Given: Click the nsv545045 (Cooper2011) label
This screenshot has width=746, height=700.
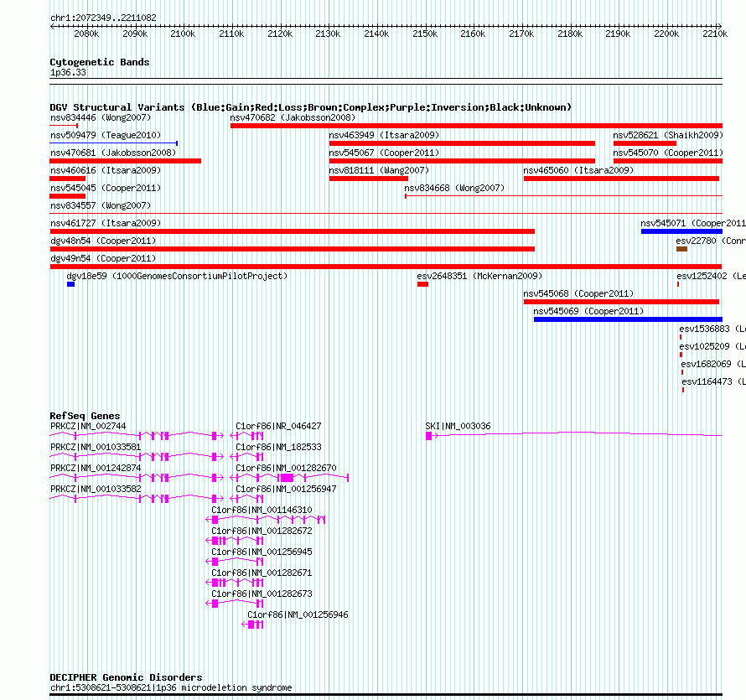Looking at the screenshot, I should point(106,188).
